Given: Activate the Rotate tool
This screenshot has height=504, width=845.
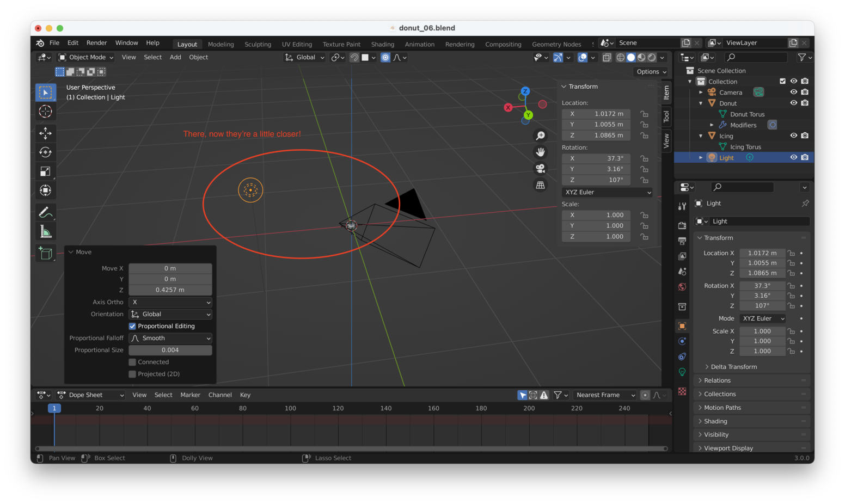Looking at the screenshot, I should pyautogui.click(x=46, y=152).
